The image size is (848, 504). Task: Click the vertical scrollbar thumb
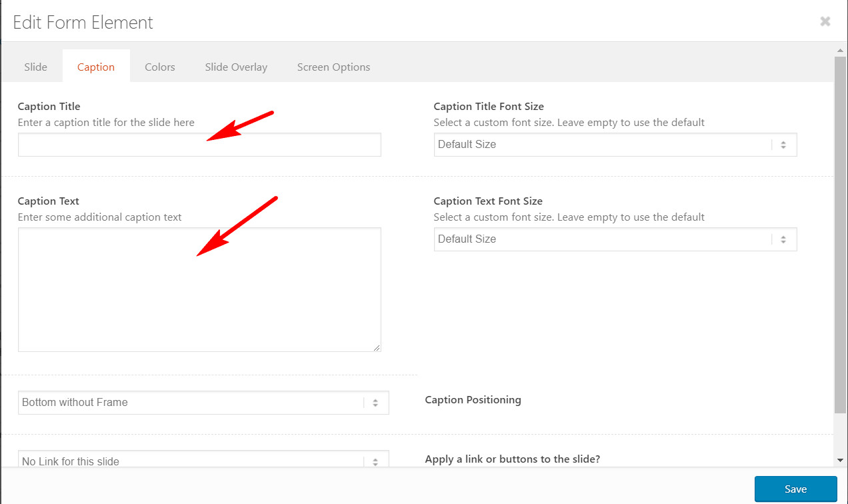(841, 235)
